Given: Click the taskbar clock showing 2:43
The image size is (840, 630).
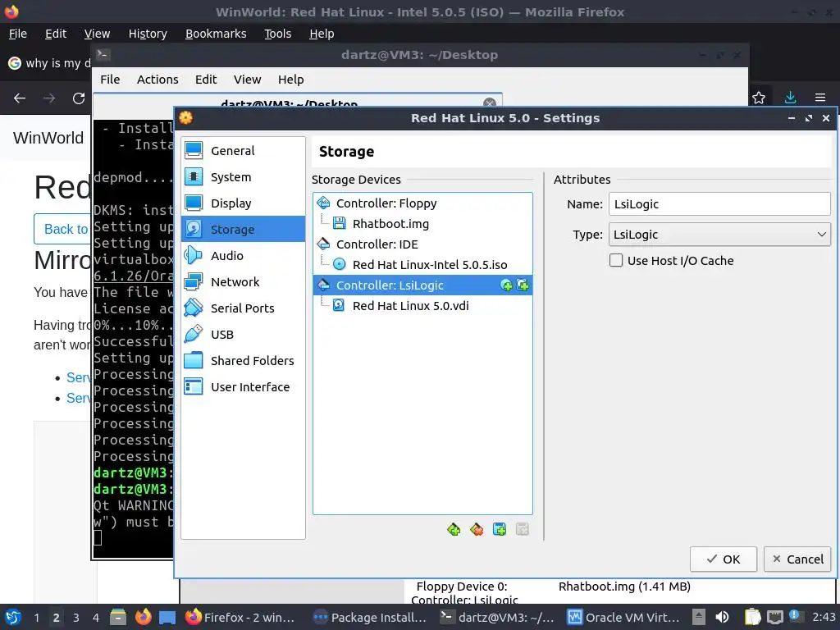Looking at the screenshot, I should [824, 617].
